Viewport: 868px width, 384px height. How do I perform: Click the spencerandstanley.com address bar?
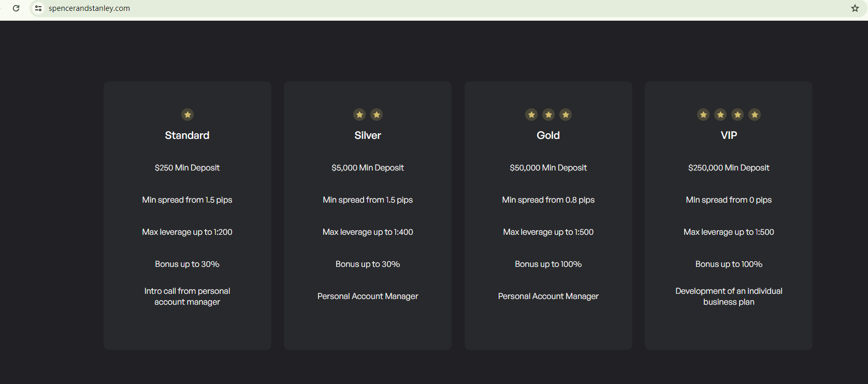coord(89,8)
